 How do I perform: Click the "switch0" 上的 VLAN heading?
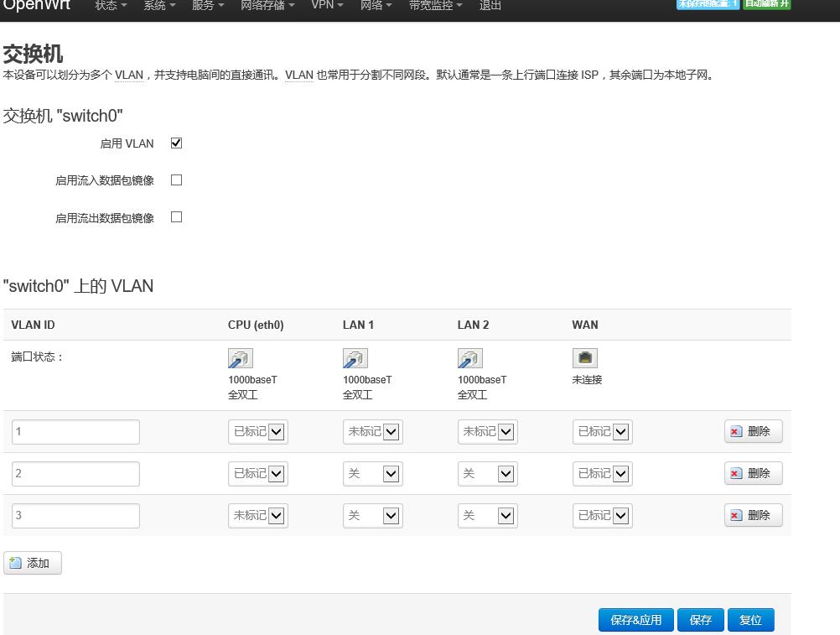click(78, 286)
